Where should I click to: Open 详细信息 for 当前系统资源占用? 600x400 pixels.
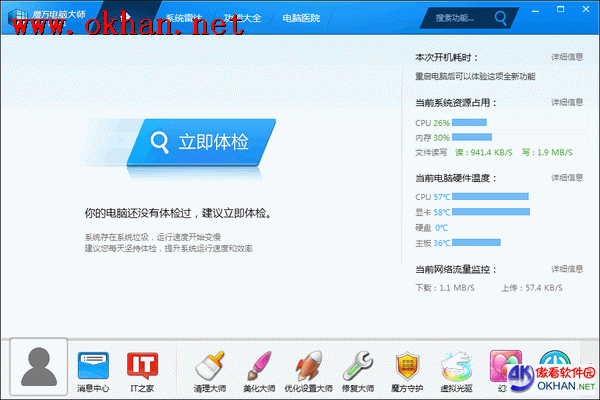[x=567, y=102]
